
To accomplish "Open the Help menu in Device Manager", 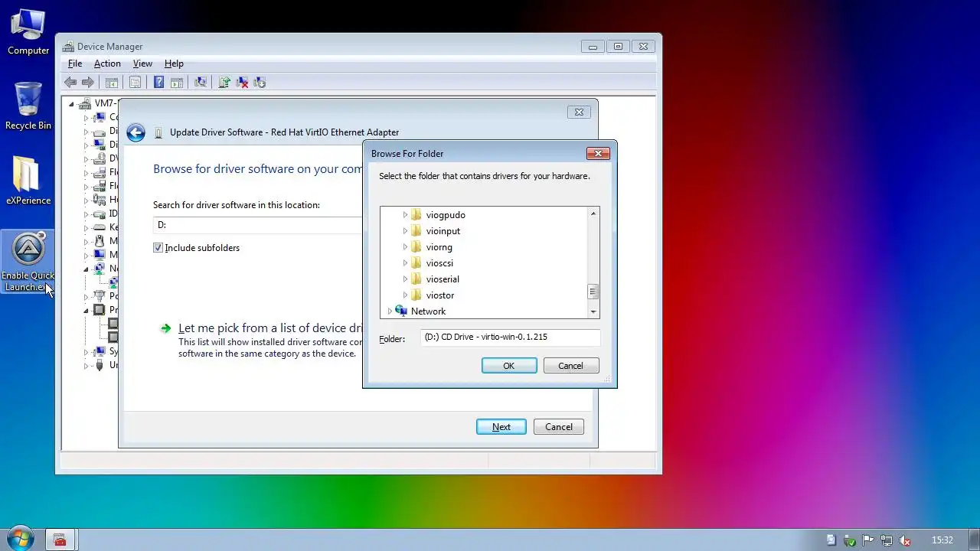I will coord(174,64).
